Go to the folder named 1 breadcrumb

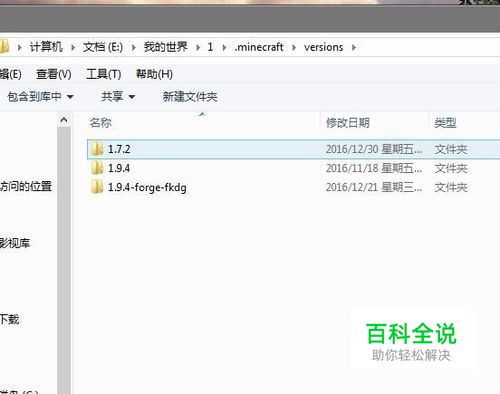[210, 47]
